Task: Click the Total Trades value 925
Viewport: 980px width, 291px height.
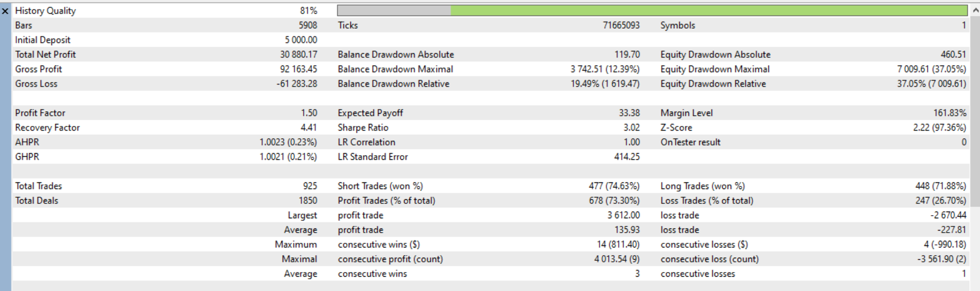Action: pos(309,186)
